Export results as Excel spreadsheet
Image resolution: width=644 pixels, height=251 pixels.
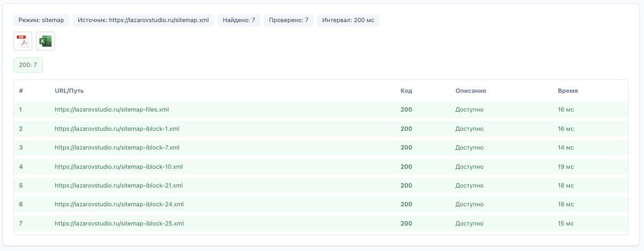click(46, 41)
